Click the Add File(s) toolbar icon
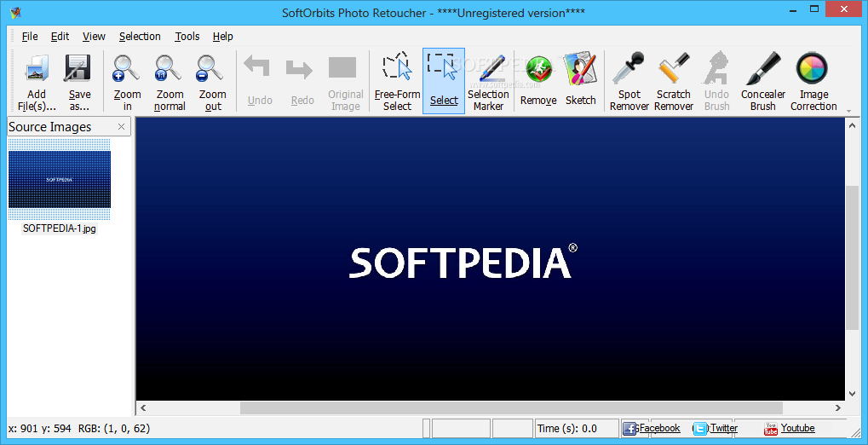 pyautogui.click(x=37, y=68)
